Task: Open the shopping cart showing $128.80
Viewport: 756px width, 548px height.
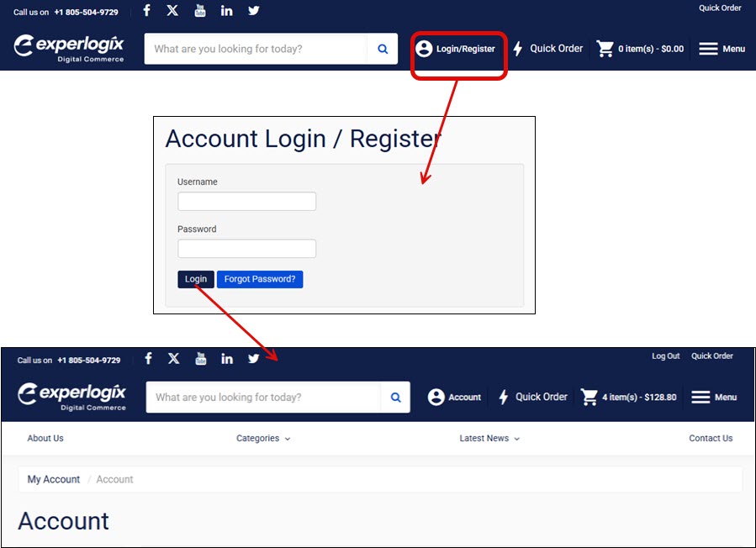Action: [x=628, y=397]
